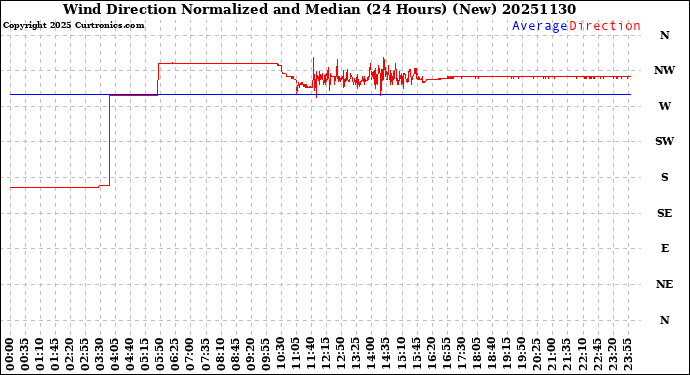This screenshot has height=375, width=690.
Task: Click the '12:50' time axis label
Action: coord(340,355)
